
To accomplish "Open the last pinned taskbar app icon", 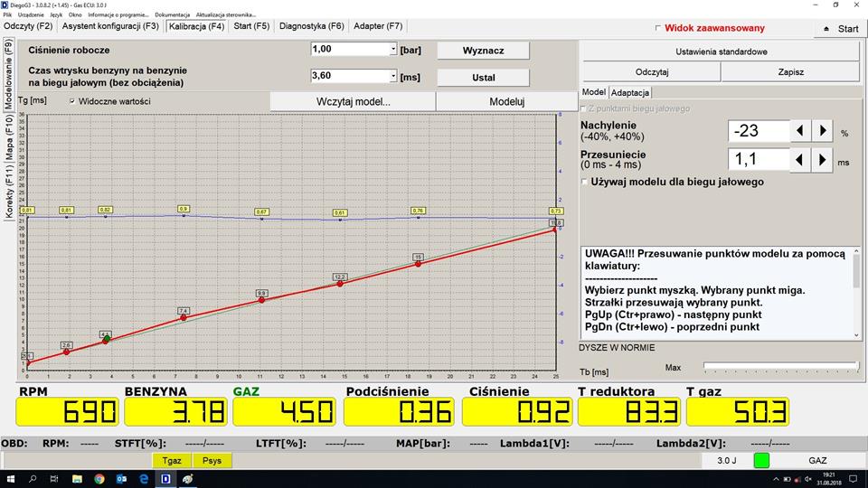I will pos(188,479).
